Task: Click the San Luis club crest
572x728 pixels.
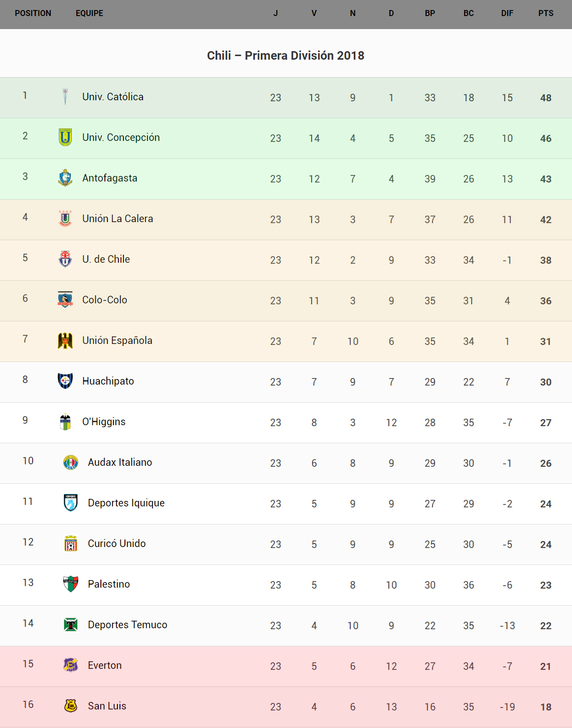Action: click(71, 706)
